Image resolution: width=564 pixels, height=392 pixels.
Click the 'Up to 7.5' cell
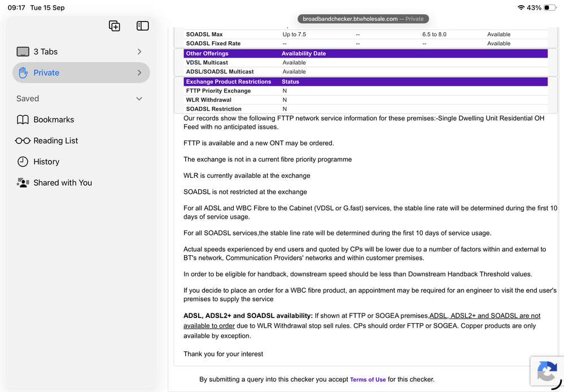[x=294, y=34]
